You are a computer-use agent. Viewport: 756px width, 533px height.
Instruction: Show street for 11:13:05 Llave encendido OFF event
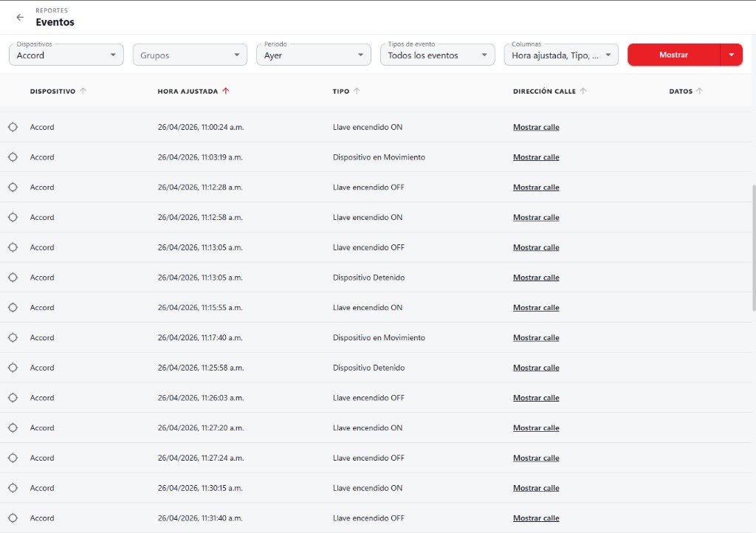tap(536, 247)
